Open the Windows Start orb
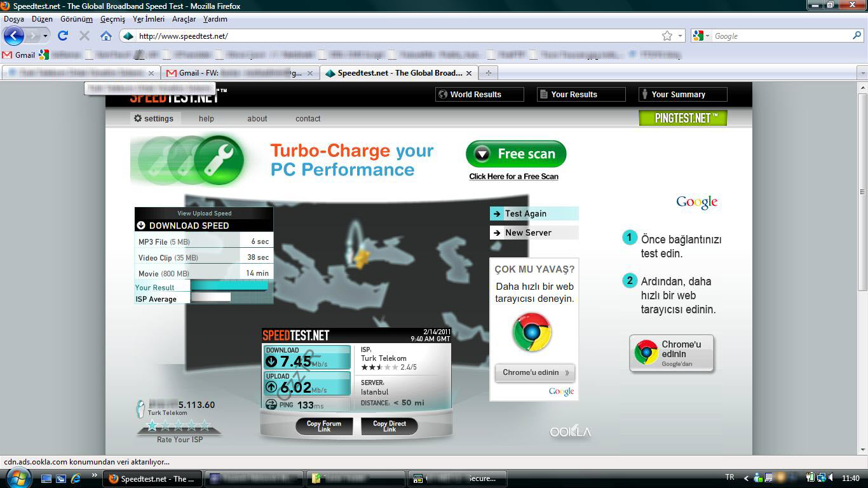This screenshot has width=868, height=488. click(x=17, y=478)
